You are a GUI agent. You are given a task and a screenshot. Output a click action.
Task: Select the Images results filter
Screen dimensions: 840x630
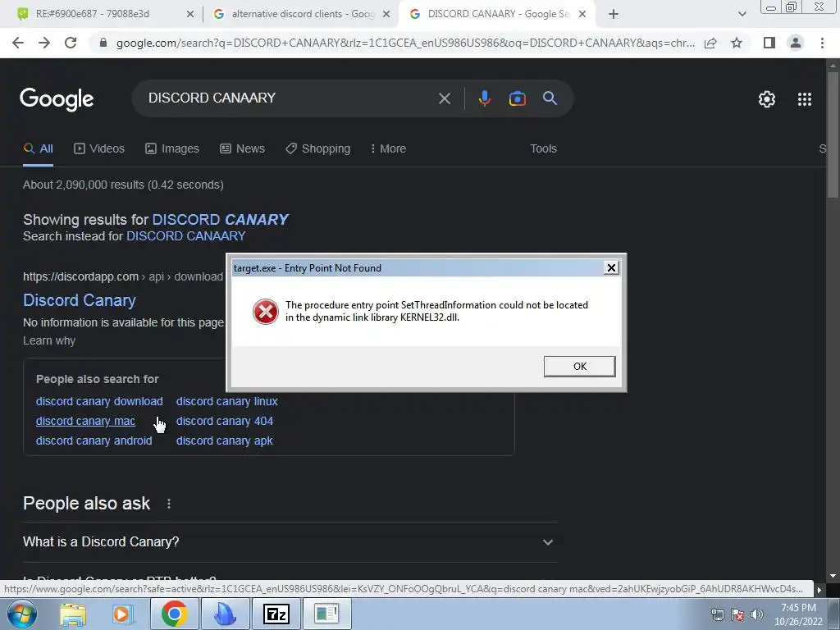[172, 149]
